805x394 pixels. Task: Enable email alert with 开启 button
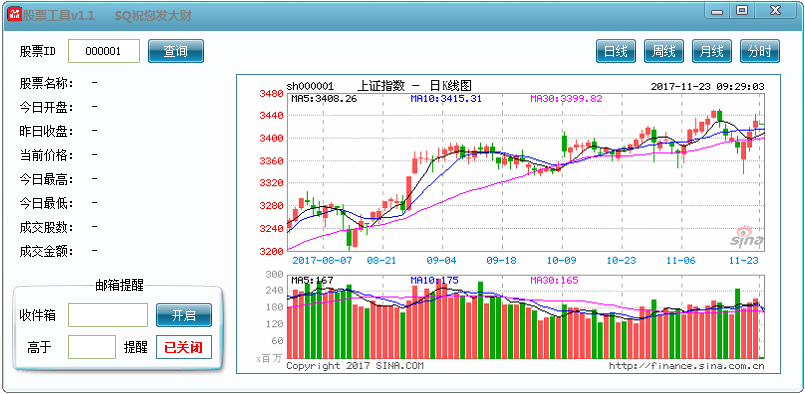click(x=184, y=315)
